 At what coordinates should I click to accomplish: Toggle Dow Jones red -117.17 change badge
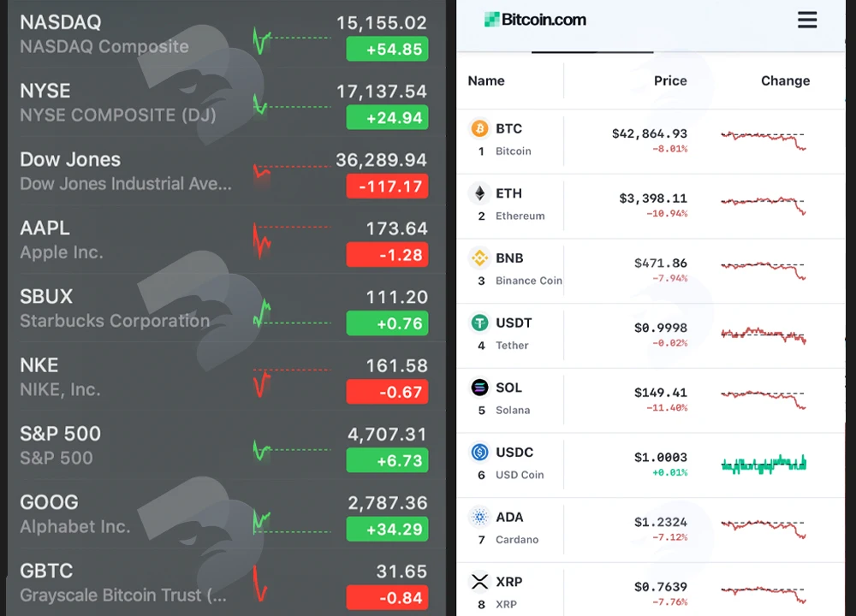[x=387, y=187]
